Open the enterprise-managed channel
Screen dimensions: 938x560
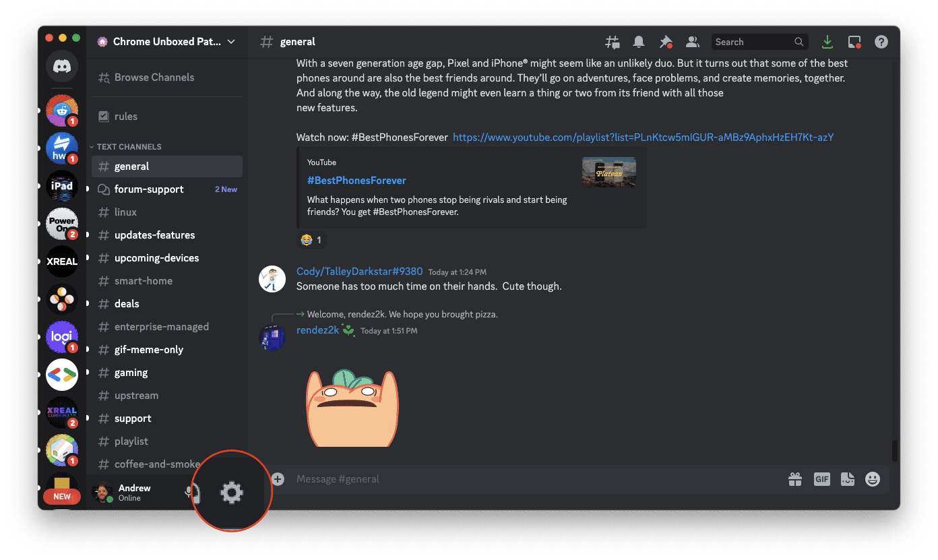[166, 327]
